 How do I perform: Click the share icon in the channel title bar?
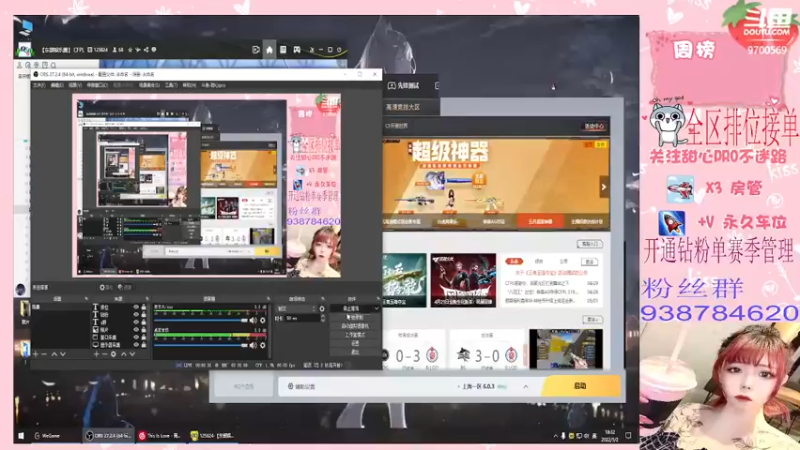pyautogui.click(x=146, y=50)
